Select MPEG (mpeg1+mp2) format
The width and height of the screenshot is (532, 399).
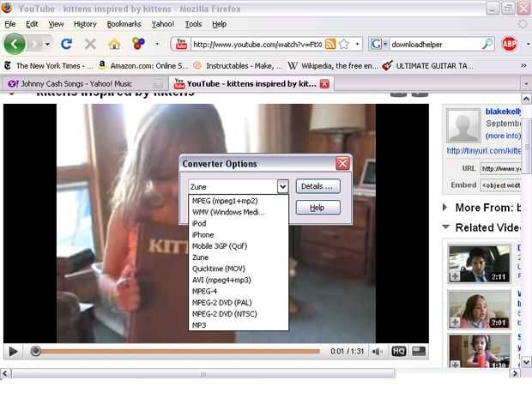click(x=239, y=201)
